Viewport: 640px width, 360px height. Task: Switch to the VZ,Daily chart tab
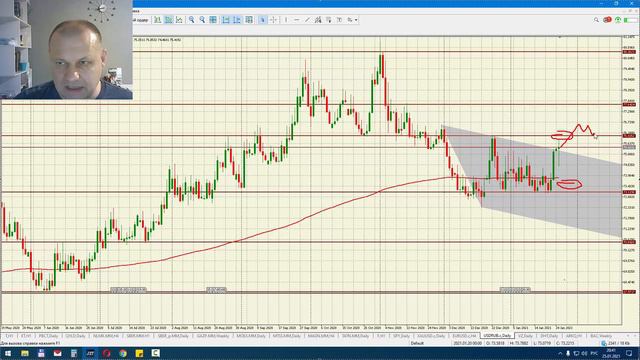pos(526,336)
